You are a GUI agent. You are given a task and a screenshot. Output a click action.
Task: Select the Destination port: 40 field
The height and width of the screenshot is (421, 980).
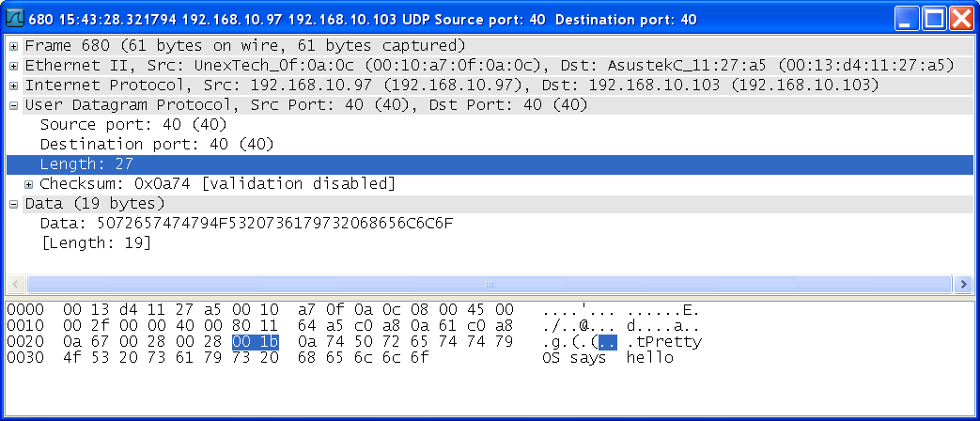pos(157,145)
